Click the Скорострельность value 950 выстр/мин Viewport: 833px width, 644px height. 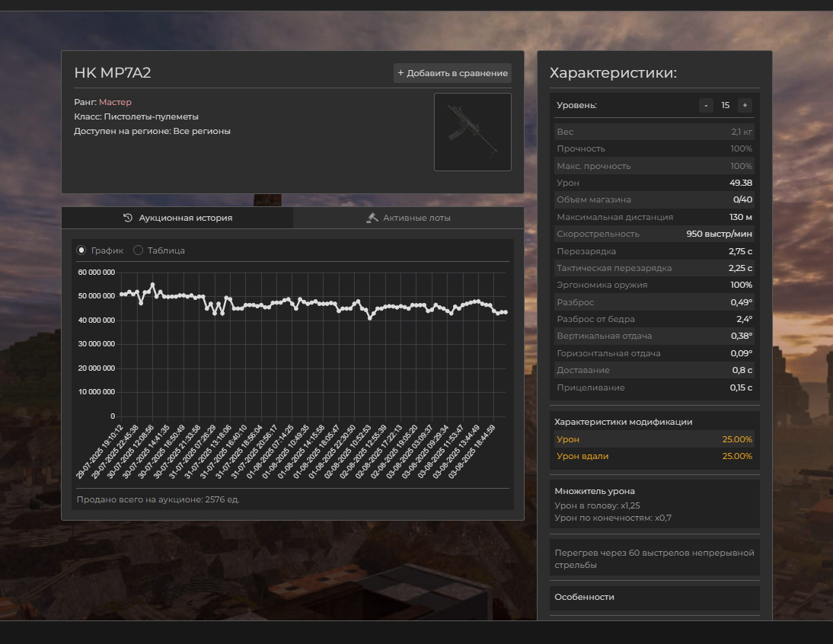(x=719, y=234)
